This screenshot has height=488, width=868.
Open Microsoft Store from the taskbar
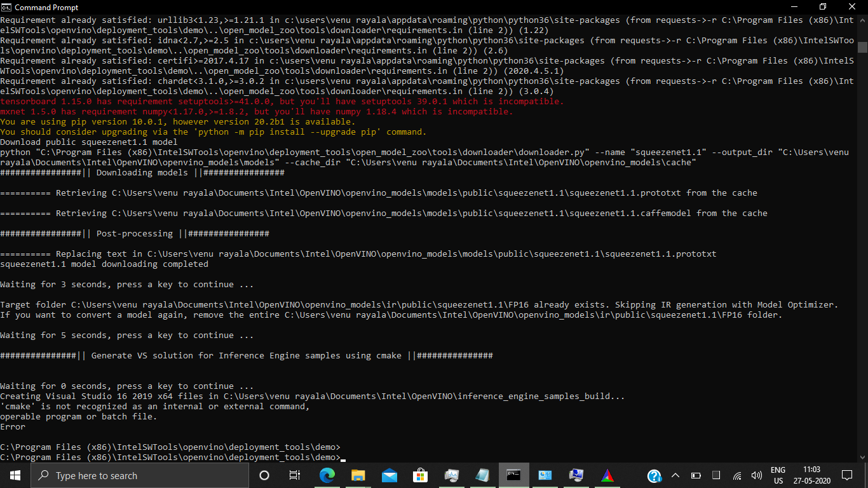420,475
